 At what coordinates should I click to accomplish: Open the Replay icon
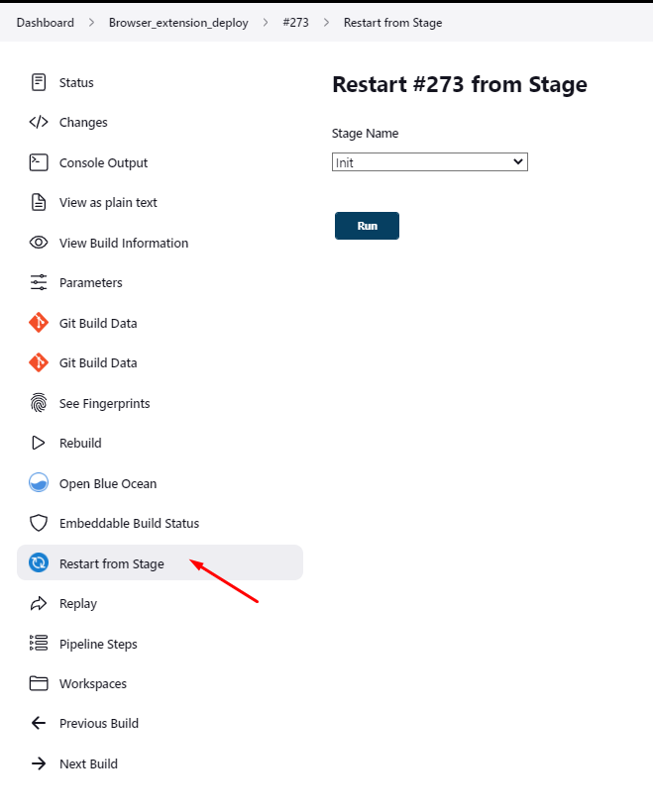(38, 603)
